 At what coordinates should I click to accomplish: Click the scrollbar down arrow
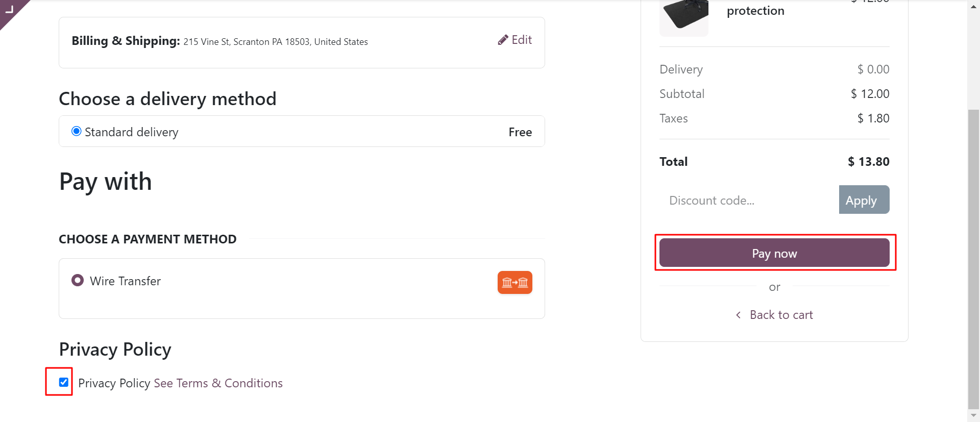click(x=973, y=415)
